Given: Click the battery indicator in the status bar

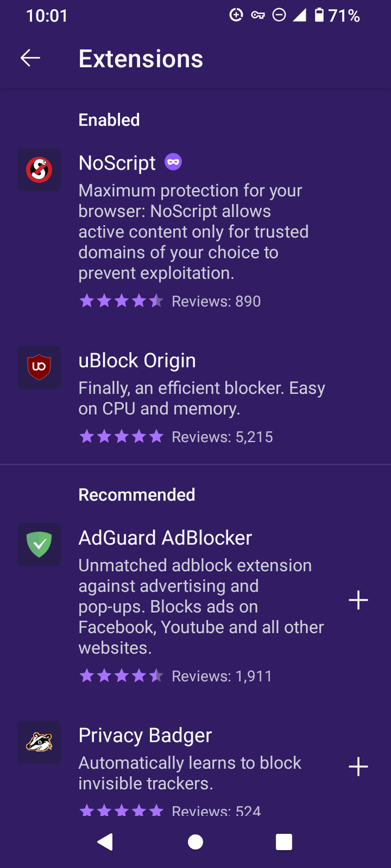Looking at the screenshot, I should pos(320,16).
